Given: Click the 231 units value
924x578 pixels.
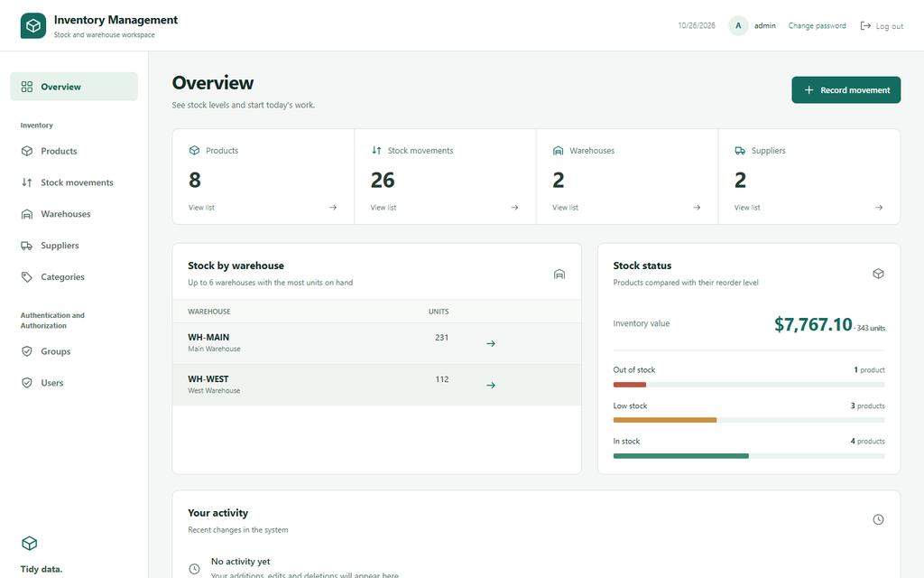Looking at the screenshot, I should coord(442,338).
